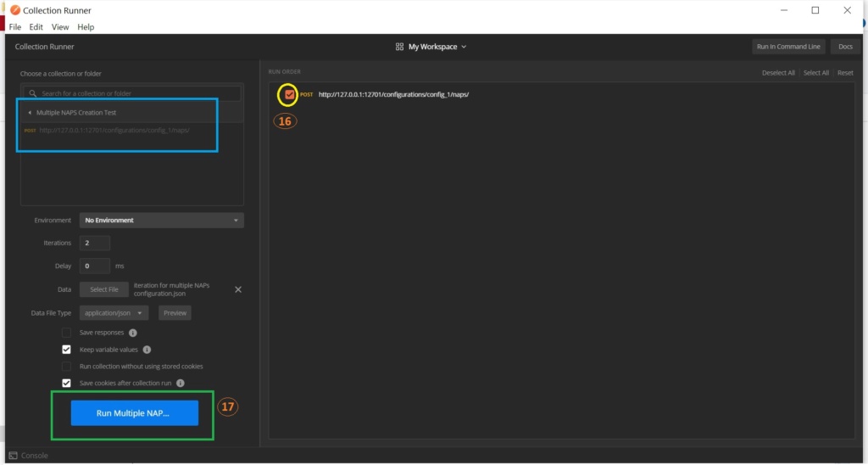The height and width of the screenshot is (465, 868).
Task: Disable the Keep variable values checkbox
Action: [x=66, y=350]
